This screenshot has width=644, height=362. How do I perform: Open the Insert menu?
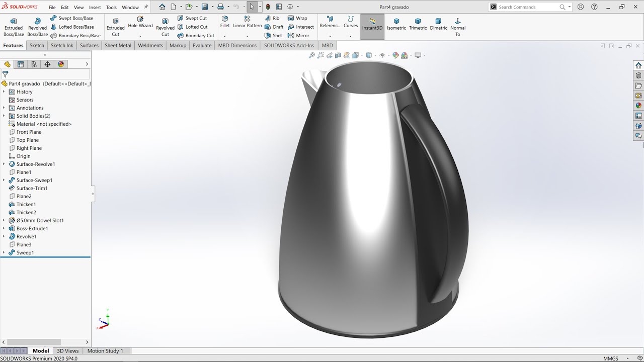pyautogui.click(x=95, y=8)
